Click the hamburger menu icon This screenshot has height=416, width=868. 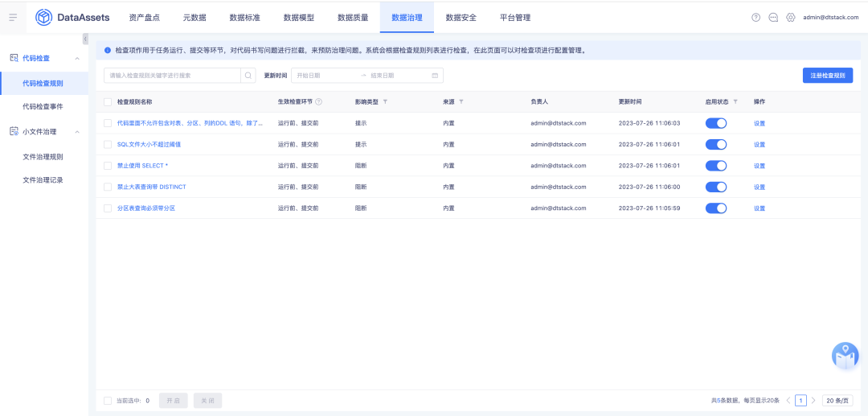(x=13, y=17)
